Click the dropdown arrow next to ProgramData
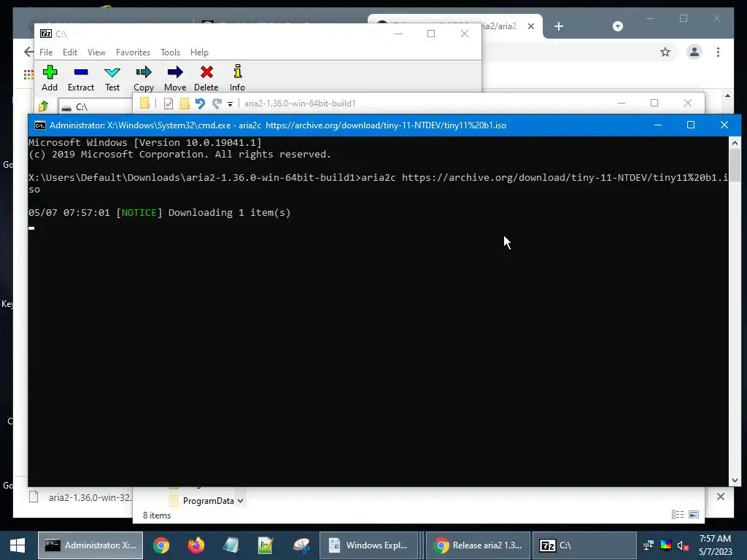 tap(241, 500)
